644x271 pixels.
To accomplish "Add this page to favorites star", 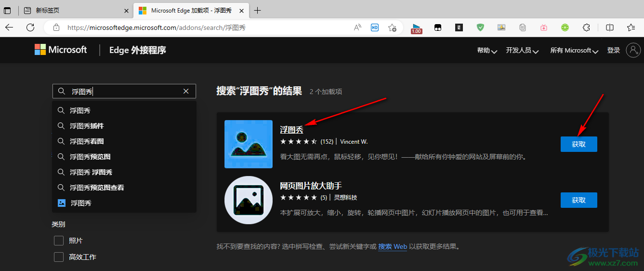I will (x=392, y=27).
